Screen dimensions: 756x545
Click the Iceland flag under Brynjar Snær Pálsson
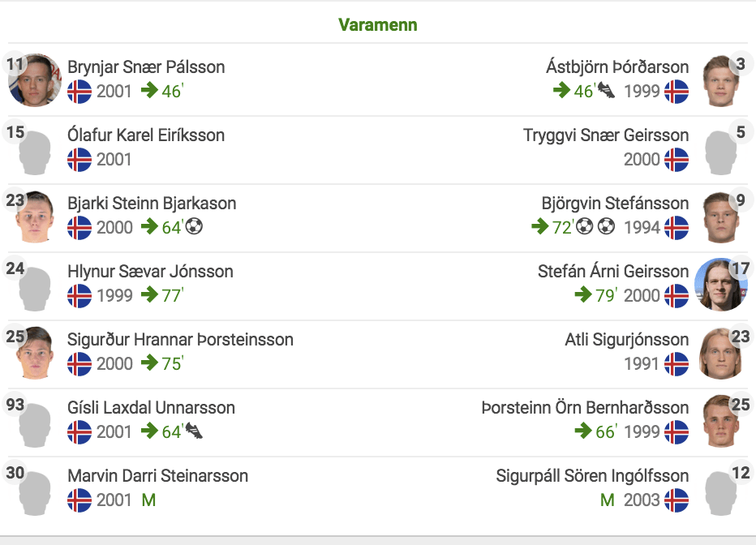click(x=79, y=91)
